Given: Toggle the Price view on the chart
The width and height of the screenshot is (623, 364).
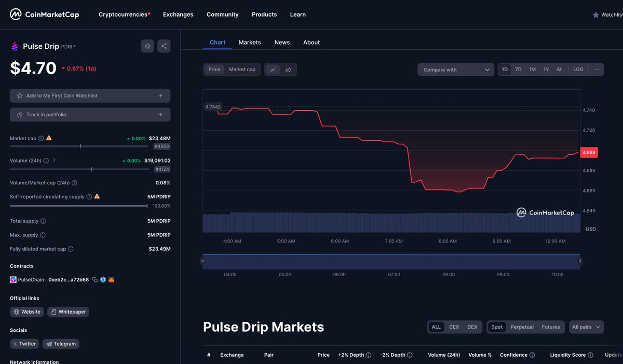Looking at the screenshot, I should click(214, 69).
